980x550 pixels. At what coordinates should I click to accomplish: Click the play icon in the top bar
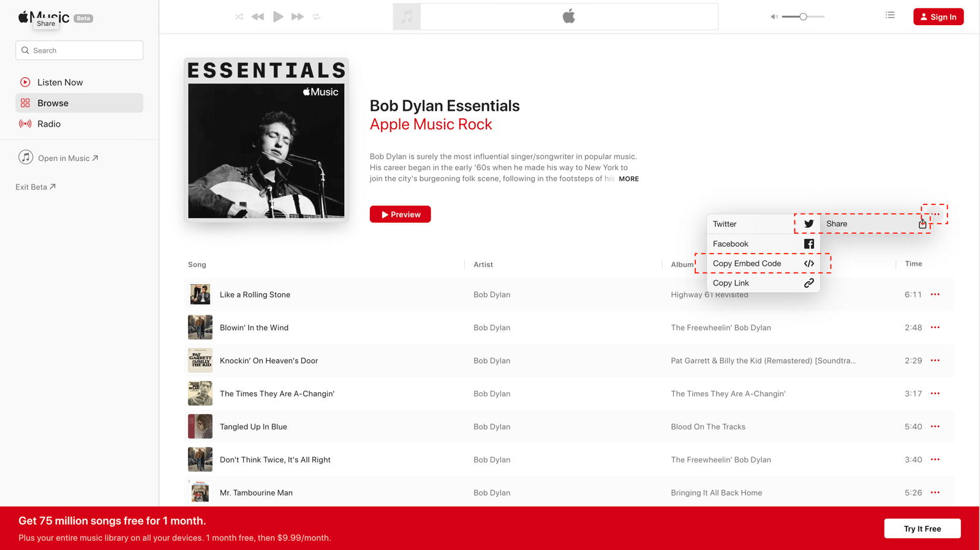[x=278, y=17]
